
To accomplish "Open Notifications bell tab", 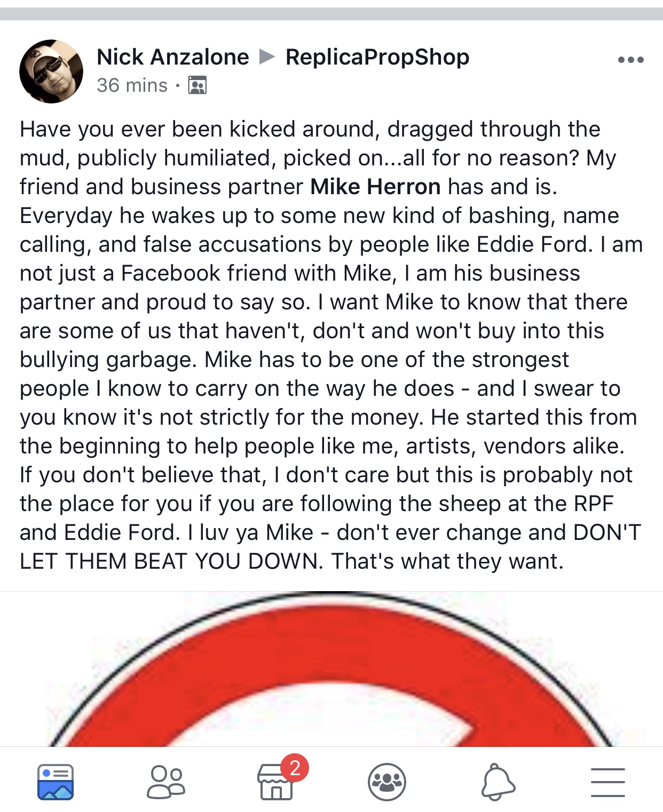I will tap(498, 782).
